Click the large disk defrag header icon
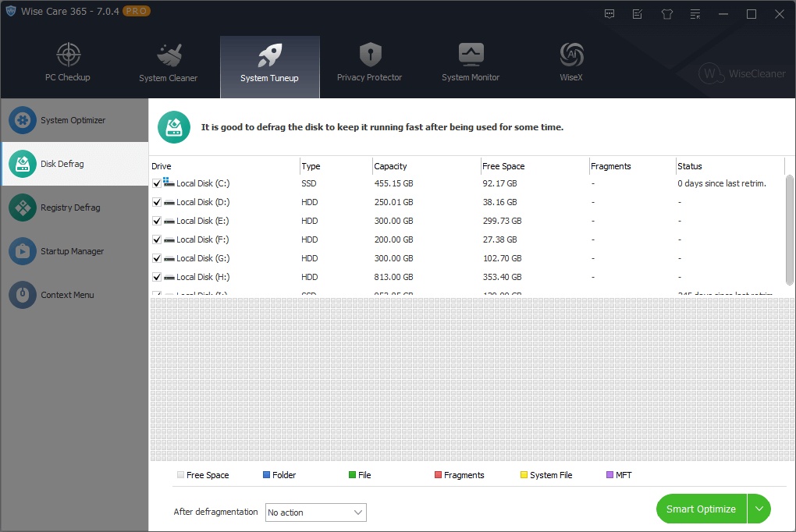The height and width of the screenshot is (532, 796). [174, 127]
